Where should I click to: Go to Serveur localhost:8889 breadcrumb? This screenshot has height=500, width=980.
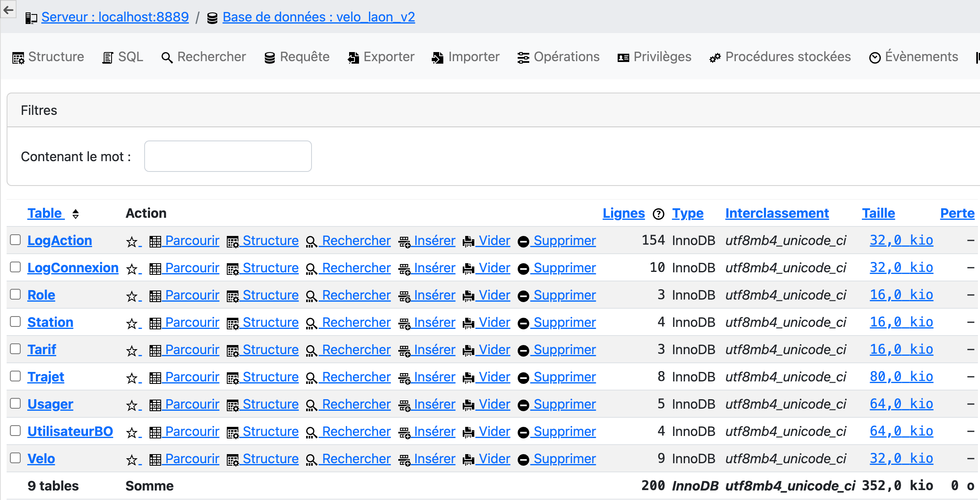point(115,17)
